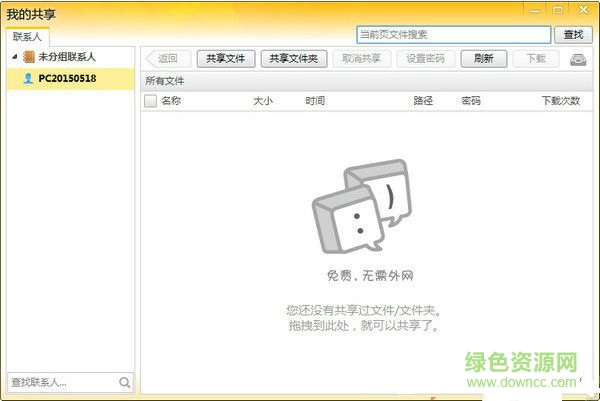Screen dimensions: 600x401
Task: Tick the select-all checkbox beside 名称
Action: point(150,101)
